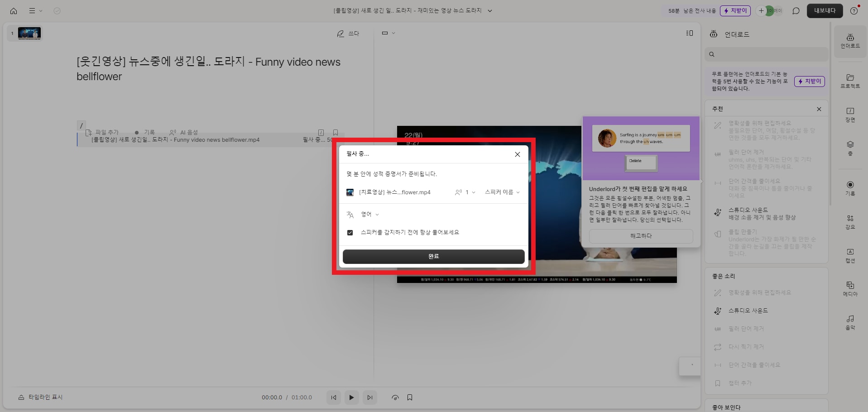This screenshot has width=868, height=412.
Task: Click the 해고하다 dismiss button in Underlord tip
Action: pyautogui.click(x=641, y=236)
